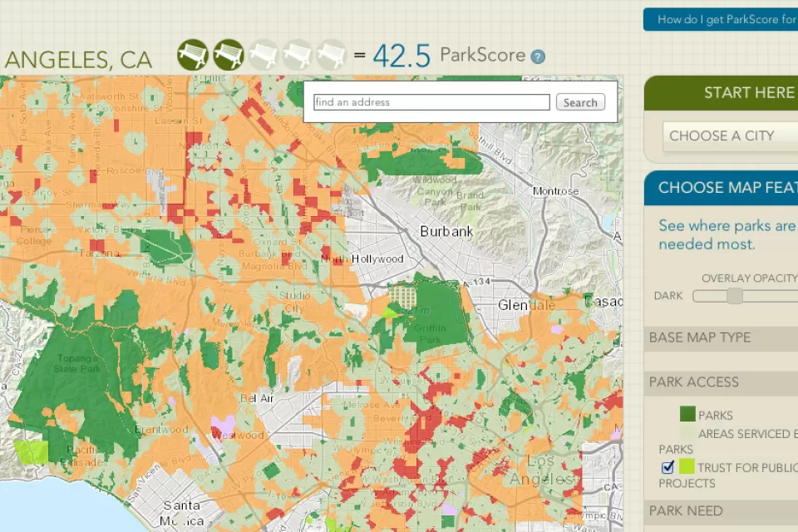The image size is (798, 532).
Task: Click the Glendale label on the map
Action: point(527,305)
